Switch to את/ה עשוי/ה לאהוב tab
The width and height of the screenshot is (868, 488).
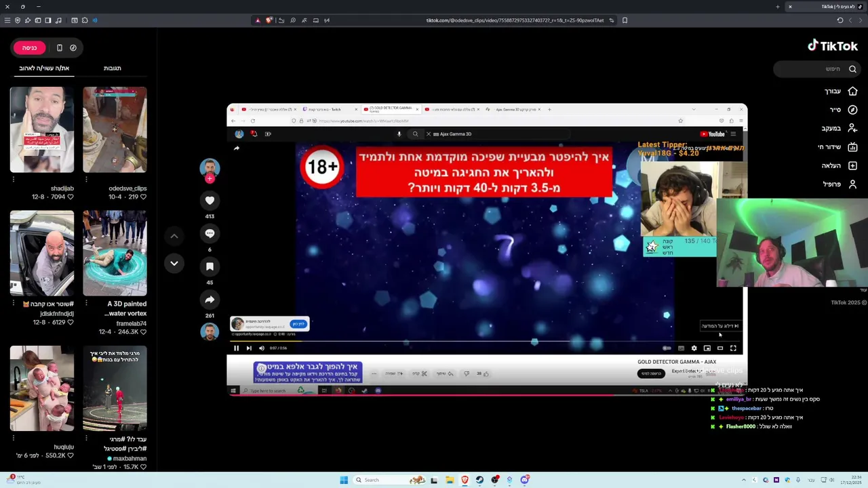(44, 68)
